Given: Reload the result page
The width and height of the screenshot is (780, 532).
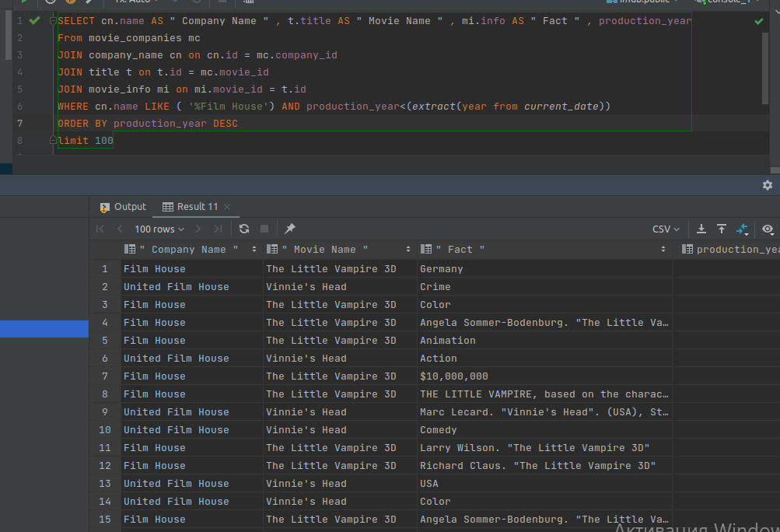Looking at the screenshot, I should (x=243, y=229).
